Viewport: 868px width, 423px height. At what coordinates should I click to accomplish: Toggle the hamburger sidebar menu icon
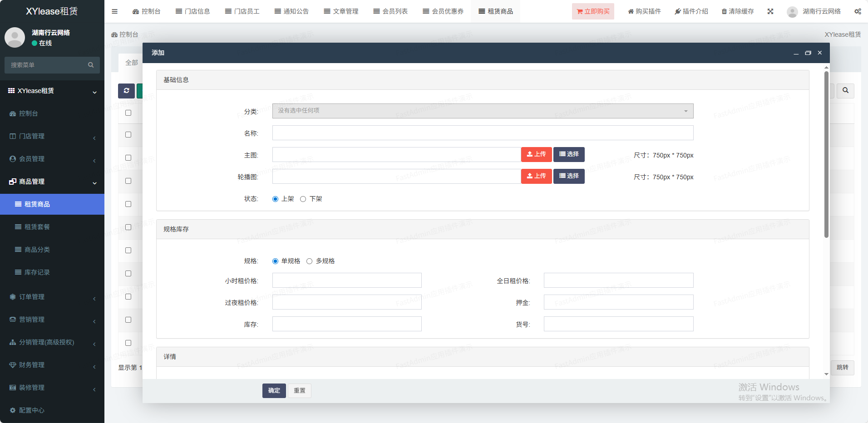coord(114,11)
